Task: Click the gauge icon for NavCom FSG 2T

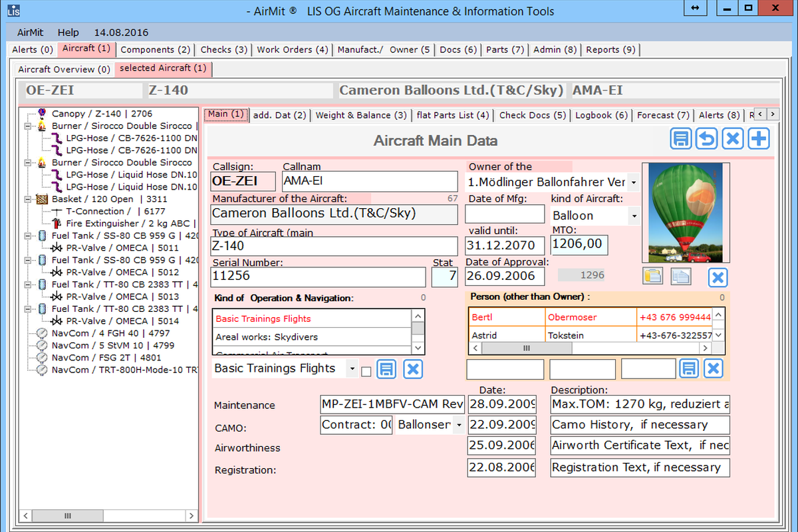Action: 43,357
